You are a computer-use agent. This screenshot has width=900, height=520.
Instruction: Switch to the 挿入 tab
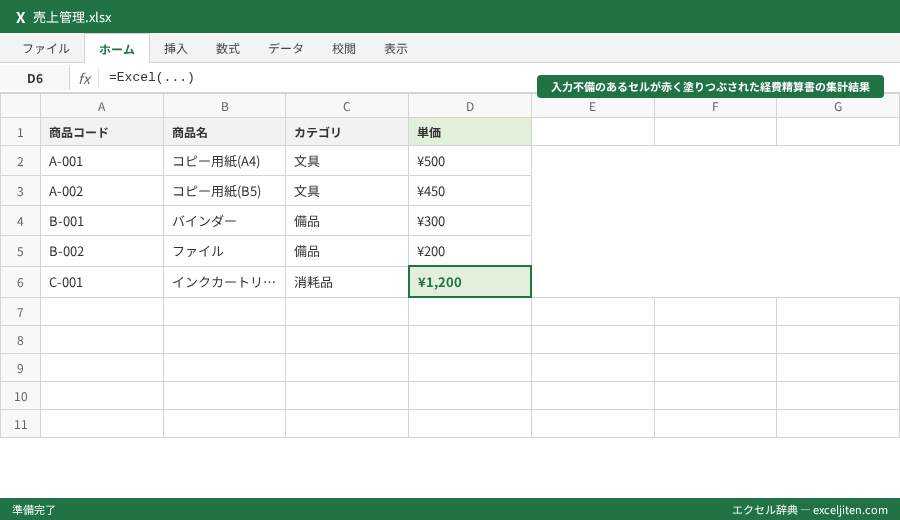coord(176,49)
